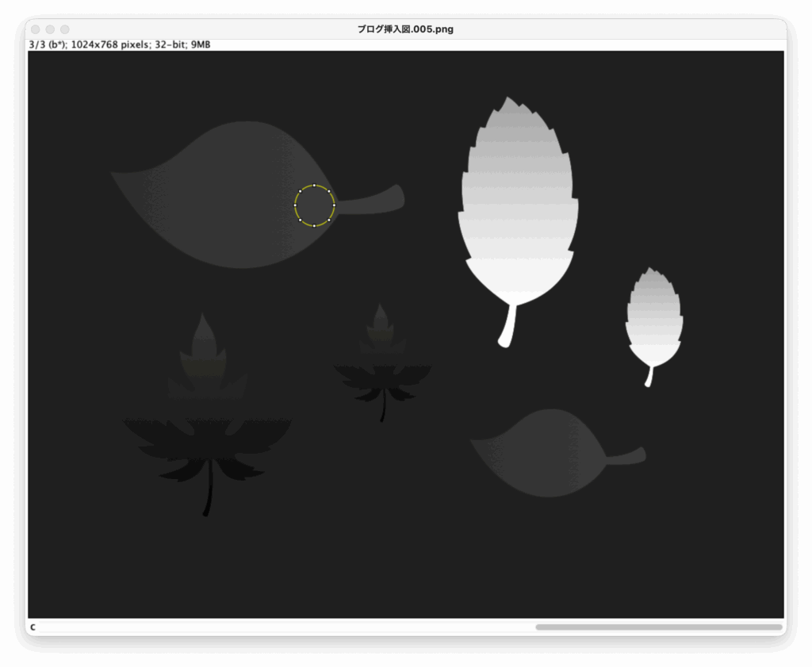Click the upper-left handle of the circular selection

click(301, 191)
